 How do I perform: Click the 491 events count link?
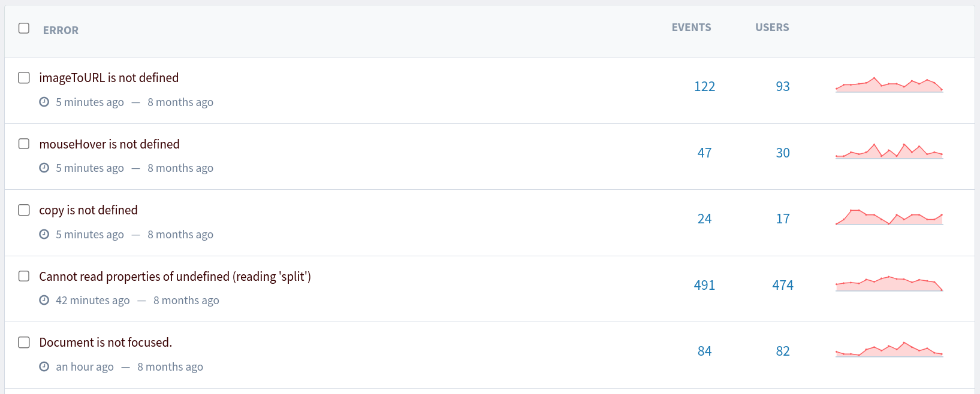click(704, 285)
